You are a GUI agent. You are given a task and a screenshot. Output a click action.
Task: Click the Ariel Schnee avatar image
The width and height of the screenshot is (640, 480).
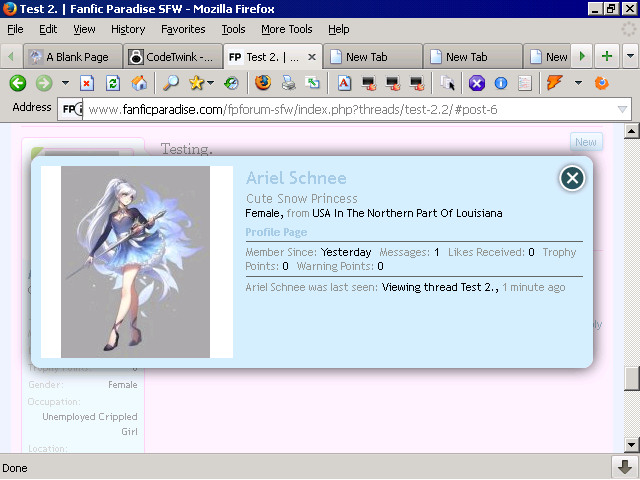click(x=137, y=262)
